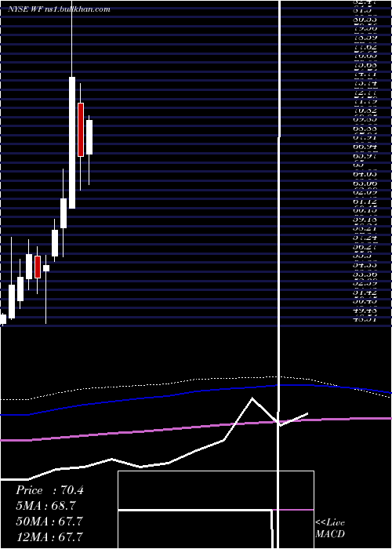Screen dimensions: 392x549
Task: Select the tallest white candlestick body
Action: click(72, 143)
